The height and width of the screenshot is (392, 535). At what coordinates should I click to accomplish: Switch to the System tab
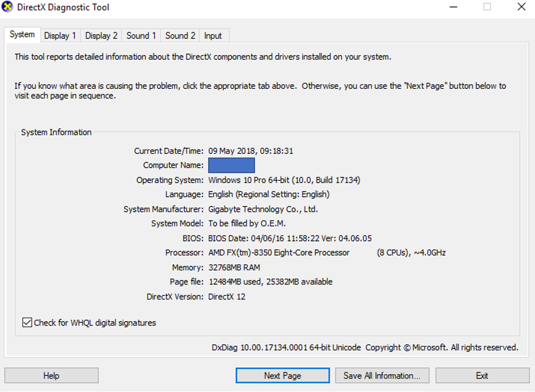point(22,35)
